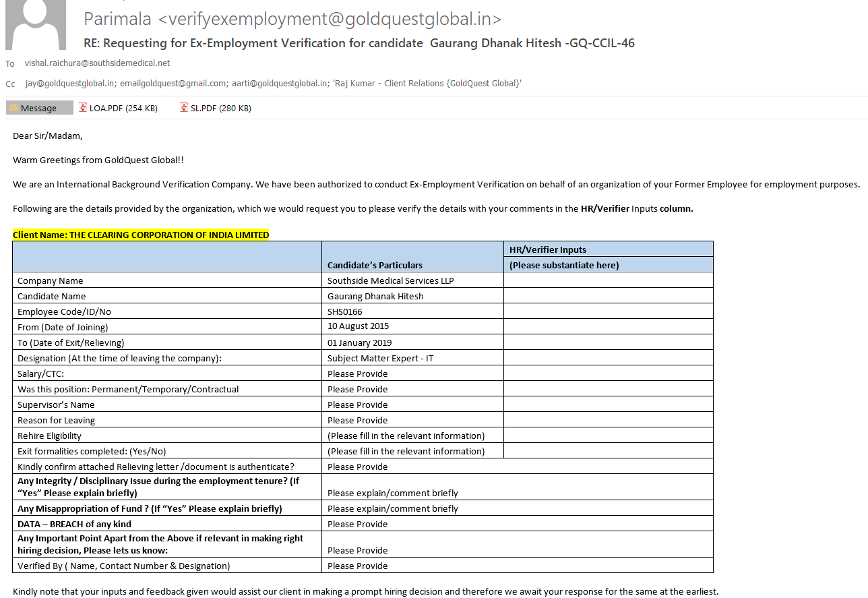The image size is (868, 598).
Task: Click recipient vishal.raichura@southsidemedical.net in To field
Action: point(97,63)
